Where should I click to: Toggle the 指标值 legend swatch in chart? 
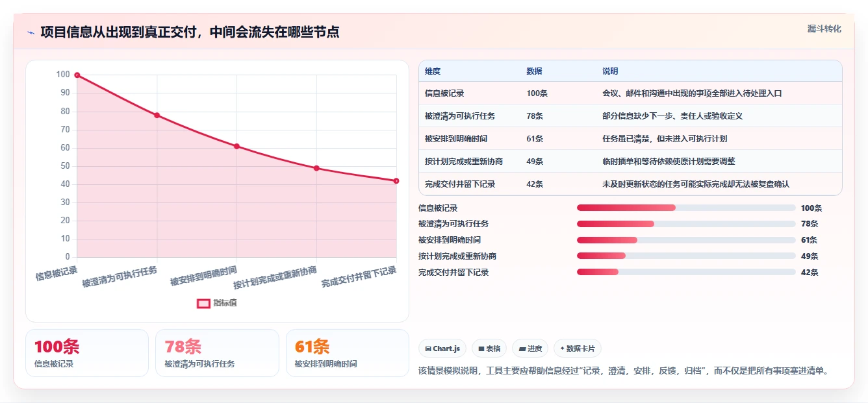203,303
